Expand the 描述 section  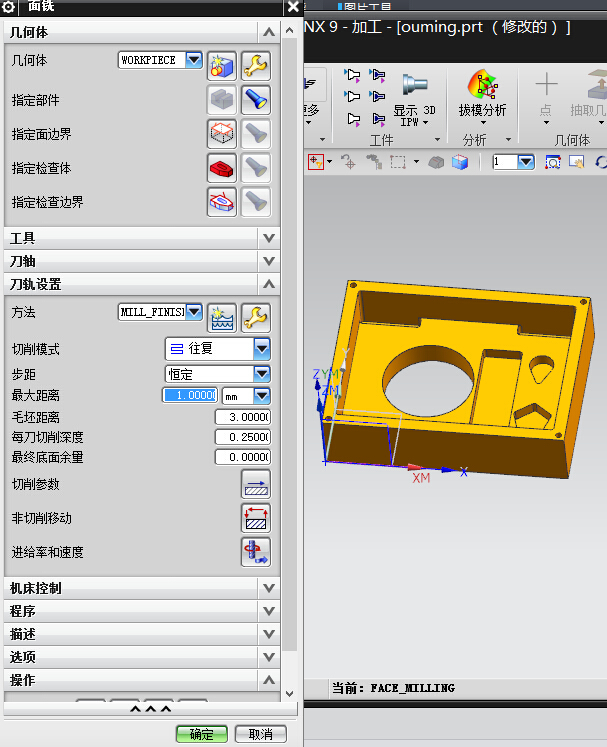point(269,634)
